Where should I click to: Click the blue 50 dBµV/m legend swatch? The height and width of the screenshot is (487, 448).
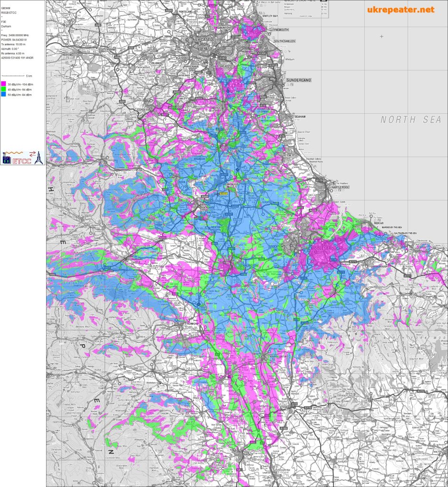tap(3, 95)
